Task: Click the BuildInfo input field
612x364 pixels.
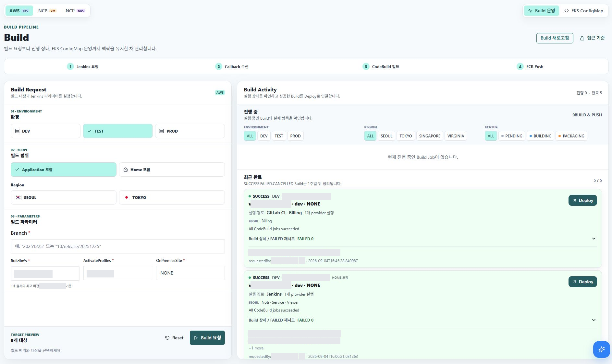Action: click(45, 274)
